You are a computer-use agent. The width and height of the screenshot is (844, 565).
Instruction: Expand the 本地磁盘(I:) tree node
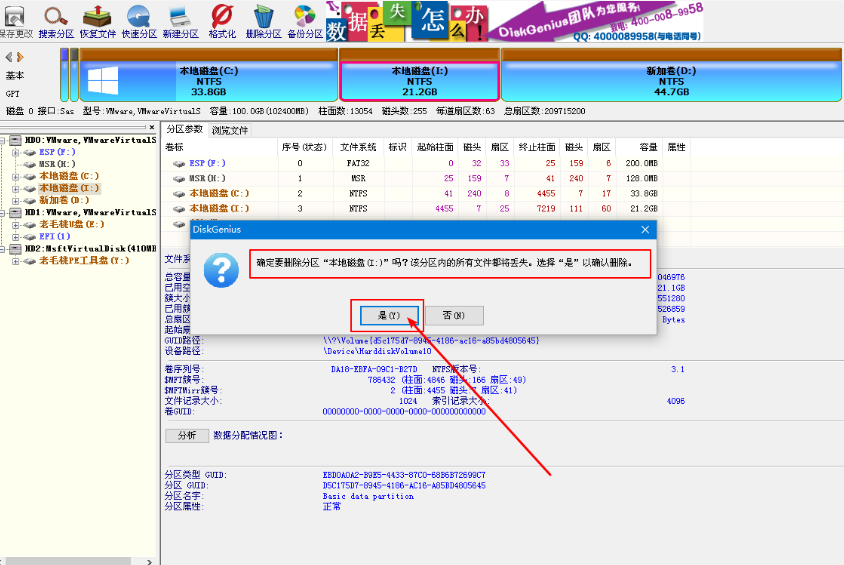pos(16,189)
